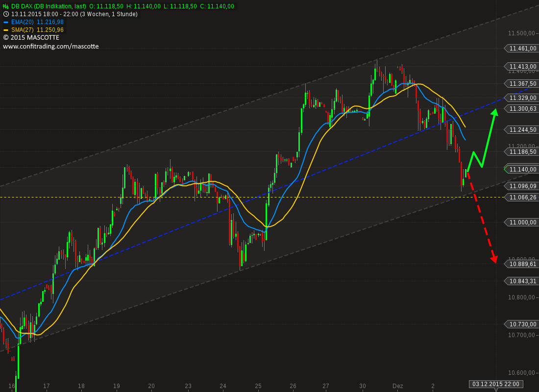Click the candlestick chart icon beside DB DAX
The image size is (539, 392).
click(x=5, y=6)
